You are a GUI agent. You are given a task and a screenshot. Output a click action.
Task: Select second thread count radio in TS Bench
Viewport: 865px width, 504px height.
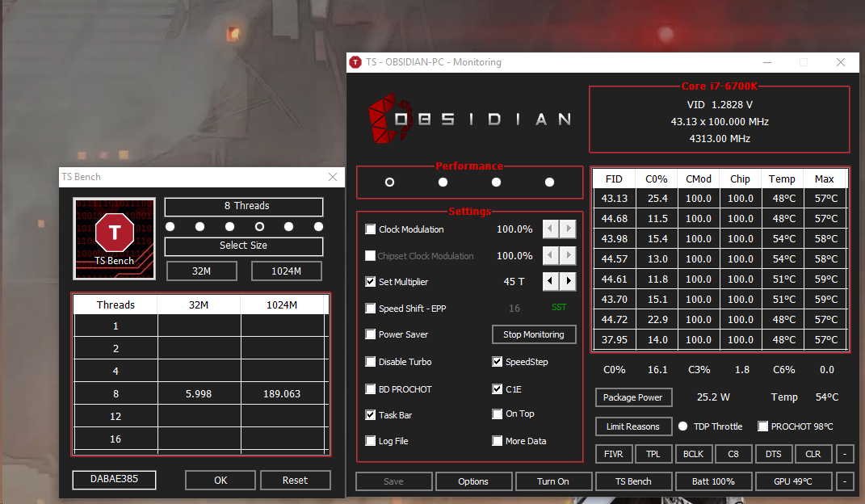click(x=199, y=227)
